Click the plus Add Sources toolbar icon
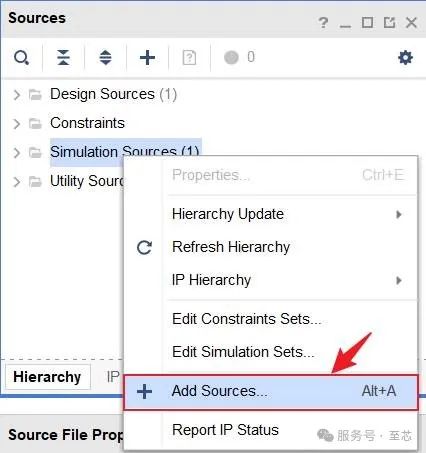Image resolution: width=426 pixels, height=453 pixels. point(147,58)
